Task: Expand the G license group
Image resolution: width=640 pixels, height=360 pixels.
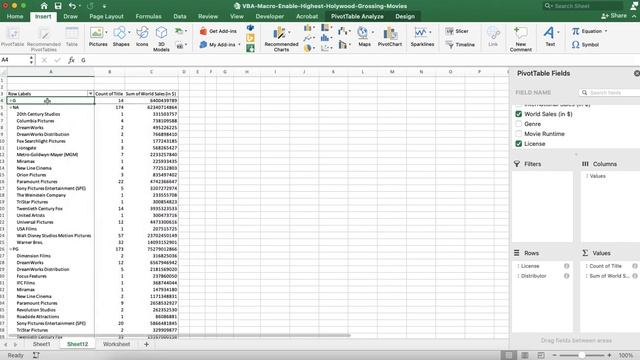Action: (11, 100)
